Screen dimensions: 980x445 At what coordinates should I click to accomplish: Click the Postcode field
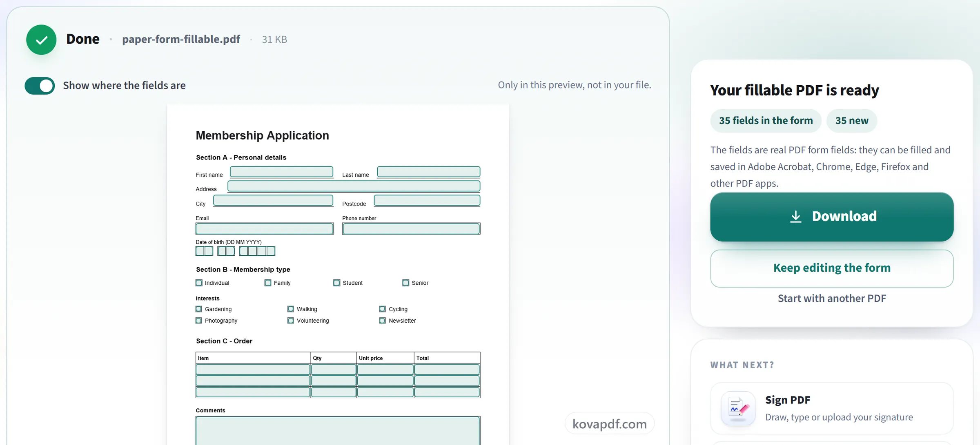(427, 200)
